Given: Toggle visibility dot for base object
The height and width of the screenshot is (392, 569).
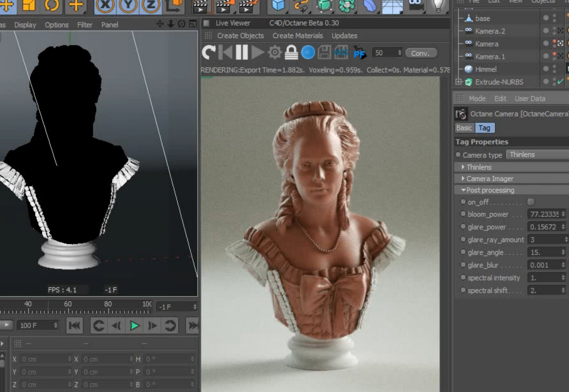Looking at the screenshot, I should 546,18.
